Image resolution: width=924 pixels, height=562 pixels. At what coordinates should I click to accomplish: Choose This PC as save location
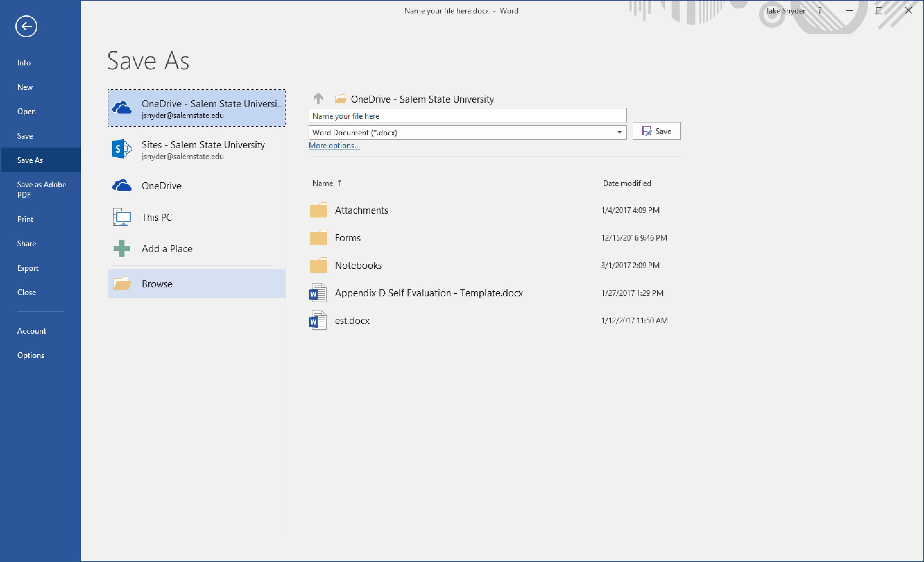pyautogui.click(x=196, y=217)
